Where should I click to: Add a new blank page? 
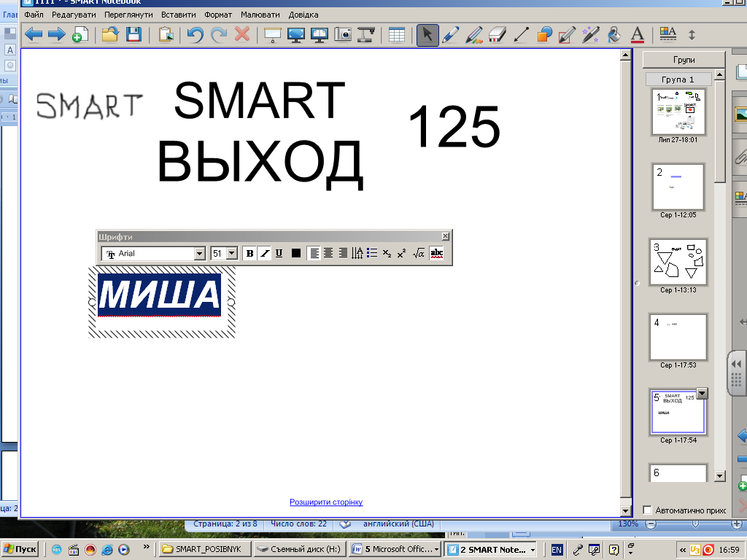point(80,34)
